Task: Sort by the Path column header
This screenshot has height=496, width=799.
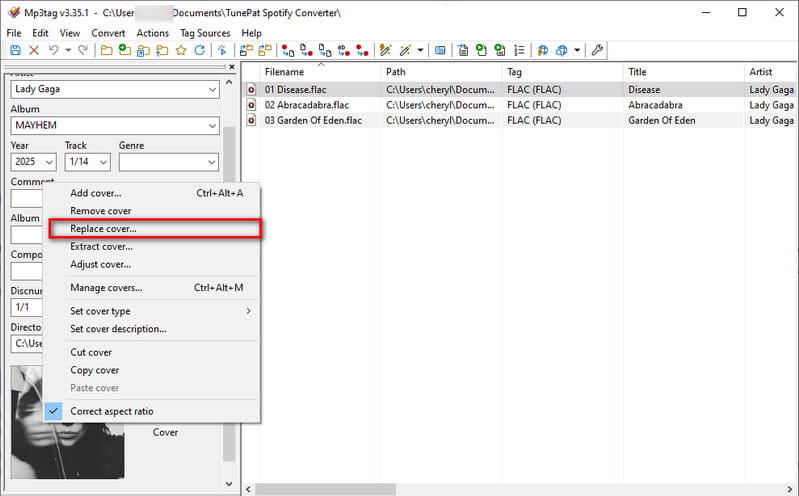Action: click(441, 72)
